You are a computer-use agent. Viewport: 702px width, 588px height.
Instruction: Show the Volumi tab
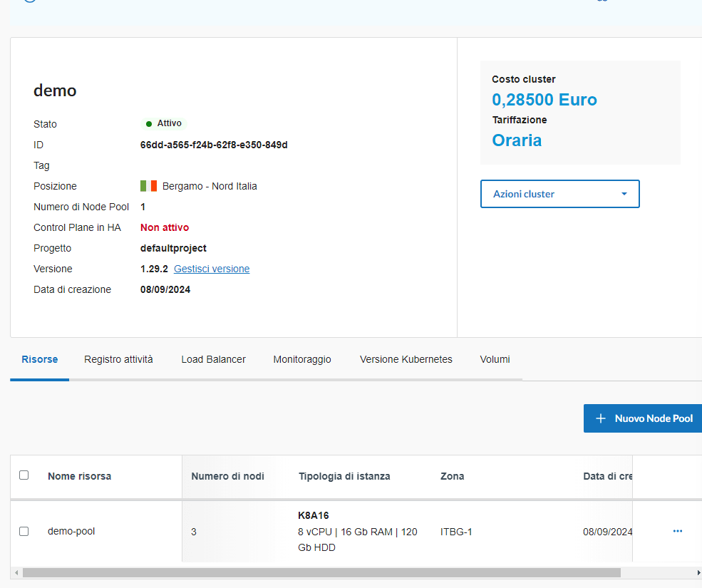[495, 359]
